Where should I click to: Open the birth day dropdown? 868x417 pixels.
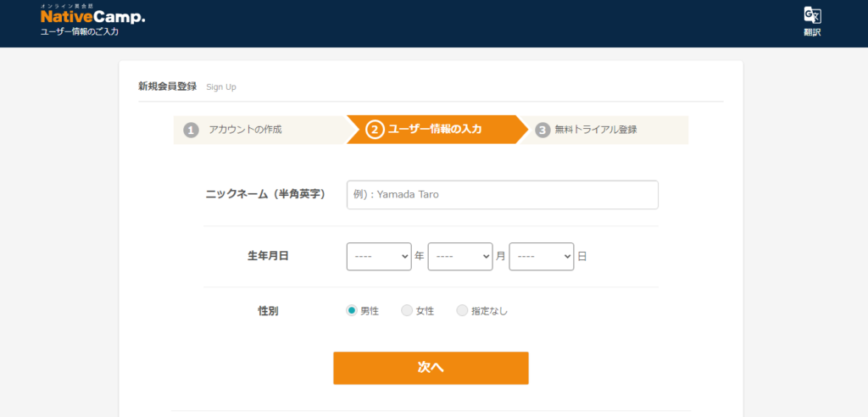point(542,257)
